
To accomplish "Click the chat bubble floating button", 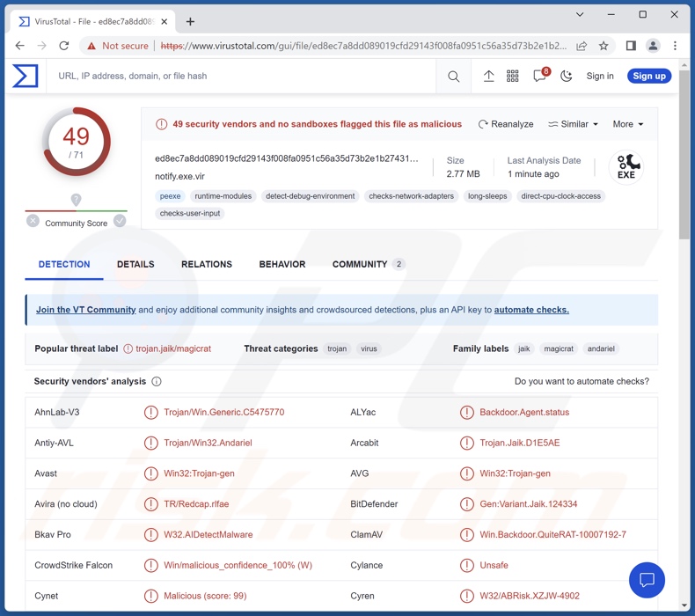I will coord(647,580).
